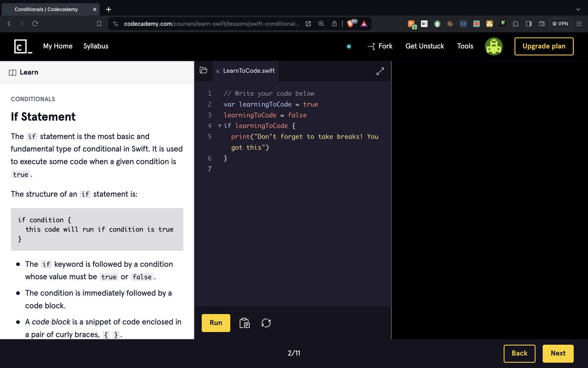Open your profile avatar menu
Image resolution: width=588 pixels, height=368 pixels.
pos(493,46)
